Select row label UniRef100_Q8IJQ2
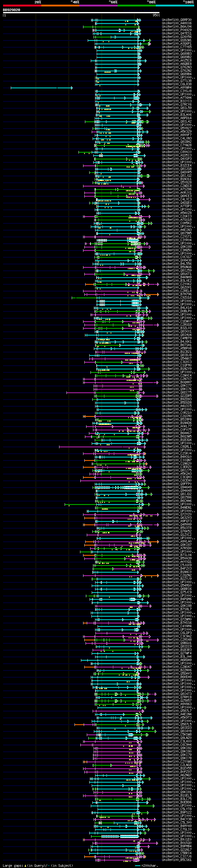This screenshot has width=197, height=868. pos(177,176)
